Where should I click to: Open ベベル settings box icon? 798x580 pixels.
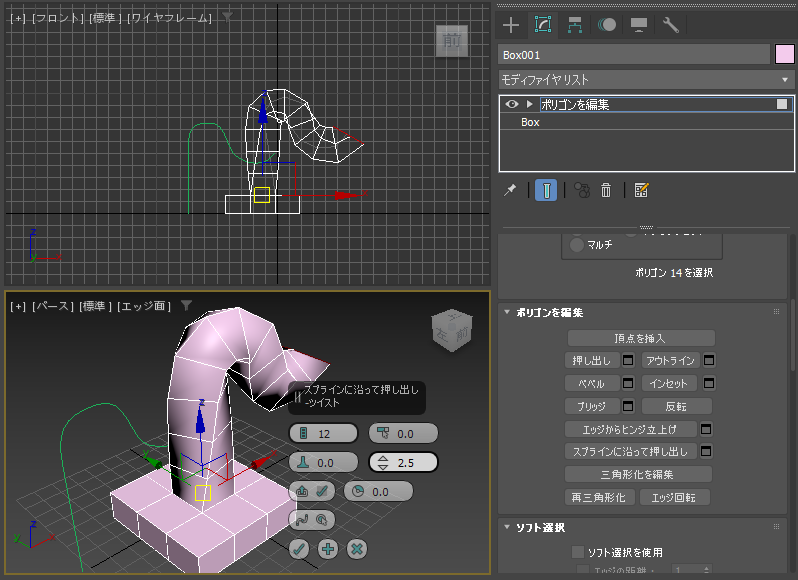coord(628,383)
